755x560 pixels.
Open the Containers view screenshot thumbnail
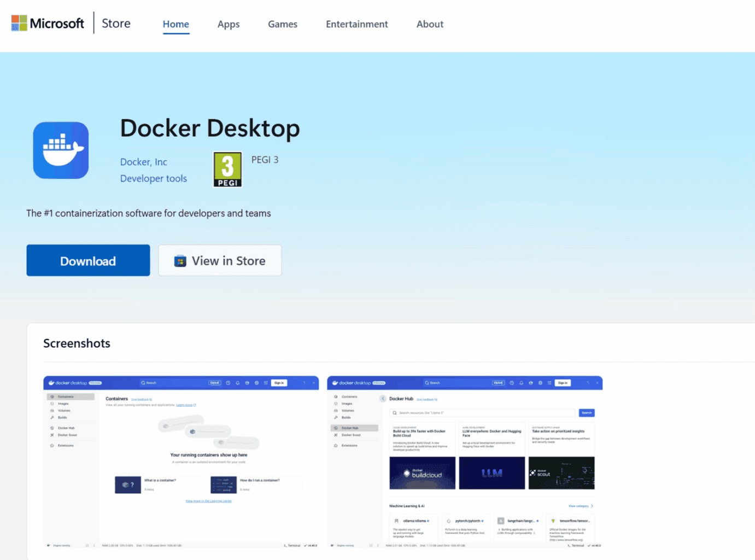point(181,462)
